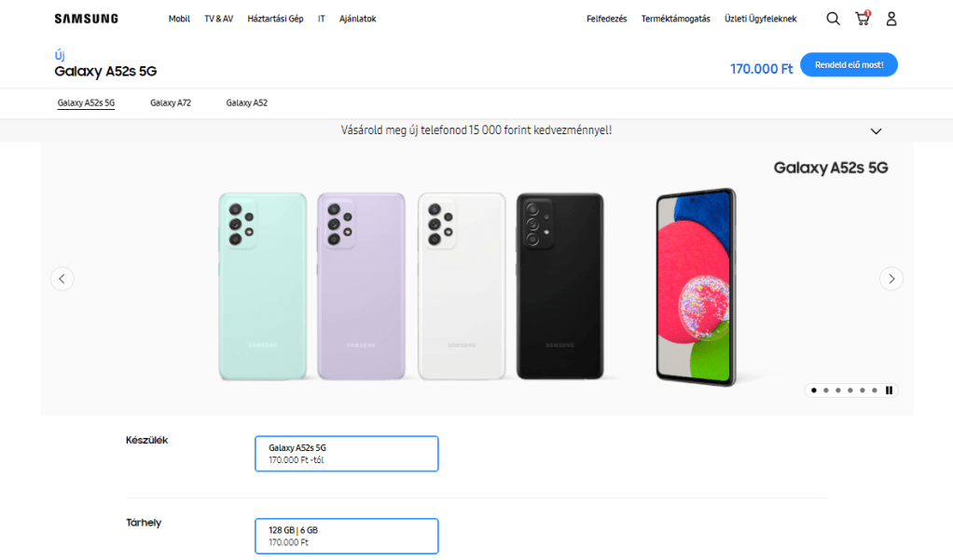Select the 128 GB | 6 GB storage option
The image size is (953, 560).
[346, 536]
